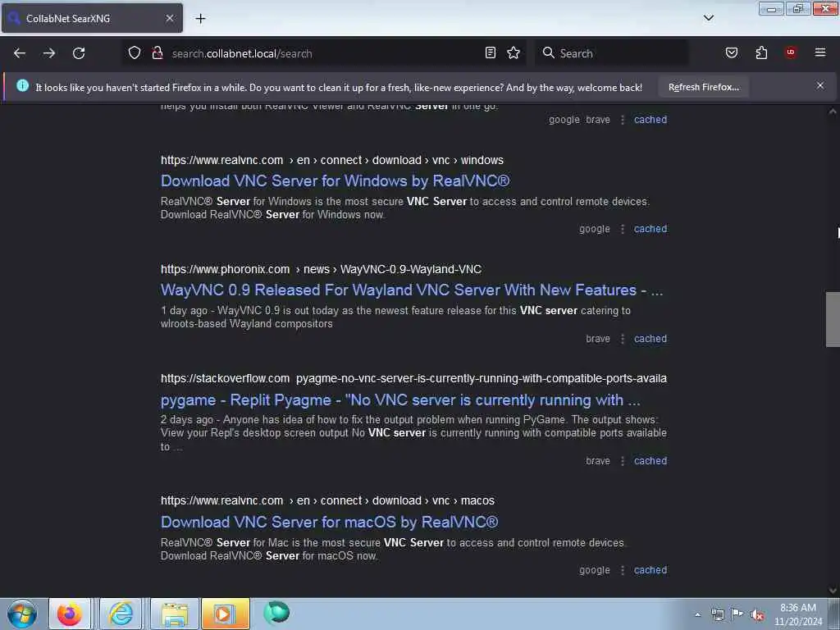Launch Internet Explorer from taskbar

coord(121,614)
